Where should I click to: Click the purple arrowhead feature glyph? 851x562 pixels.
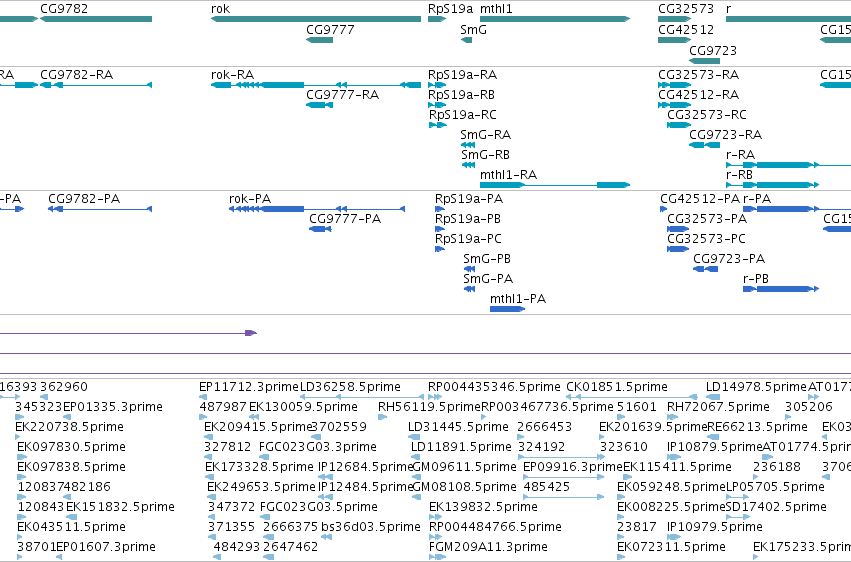251,333
